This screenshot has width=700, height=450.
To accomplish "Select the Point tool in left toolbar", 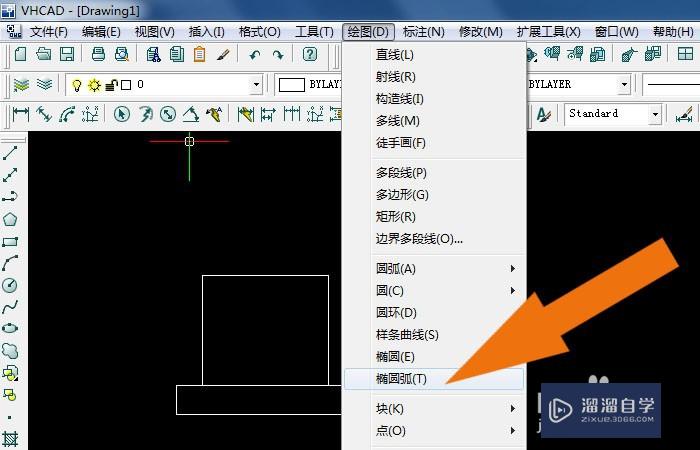I will coord(10,418).
